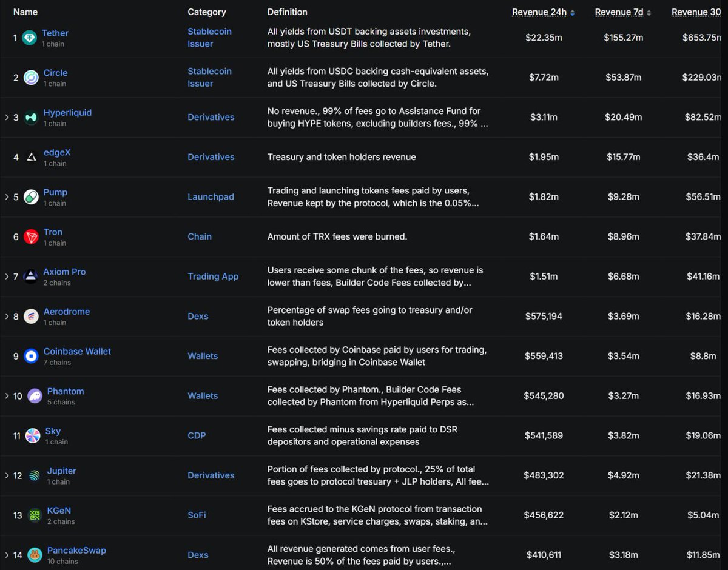Select the $575,194 revenue value

click(544, 316)
